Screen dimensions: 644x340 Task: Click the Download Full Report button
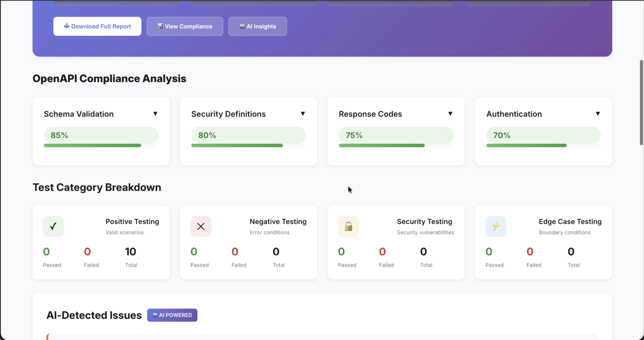pos(97,26)
